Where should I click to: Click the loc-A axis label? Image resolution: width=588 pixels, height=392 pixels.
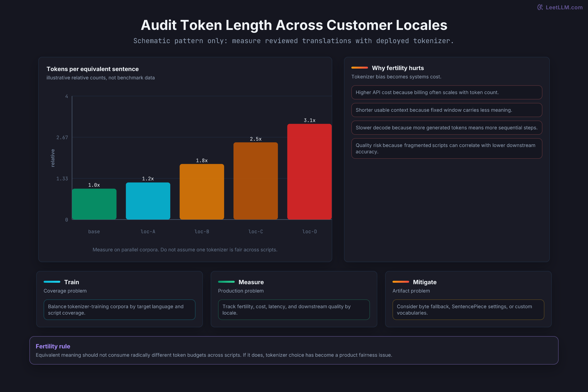click(148, 232)
